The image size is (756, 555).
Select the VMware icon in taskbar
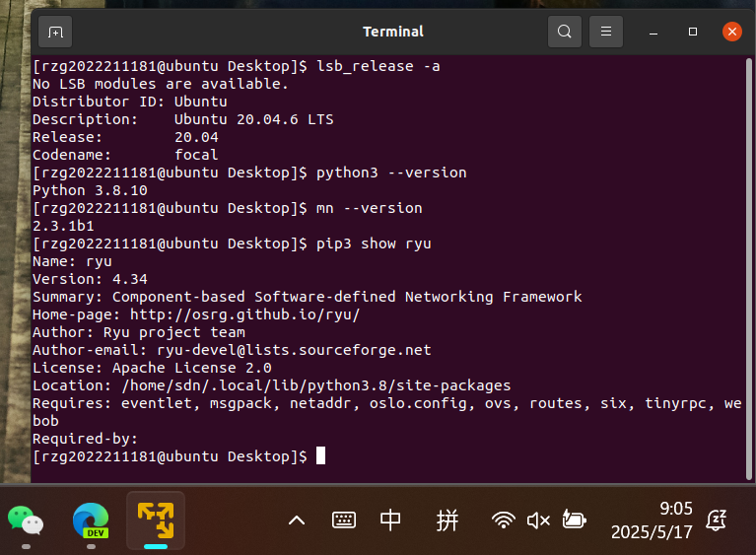point(155,517)
